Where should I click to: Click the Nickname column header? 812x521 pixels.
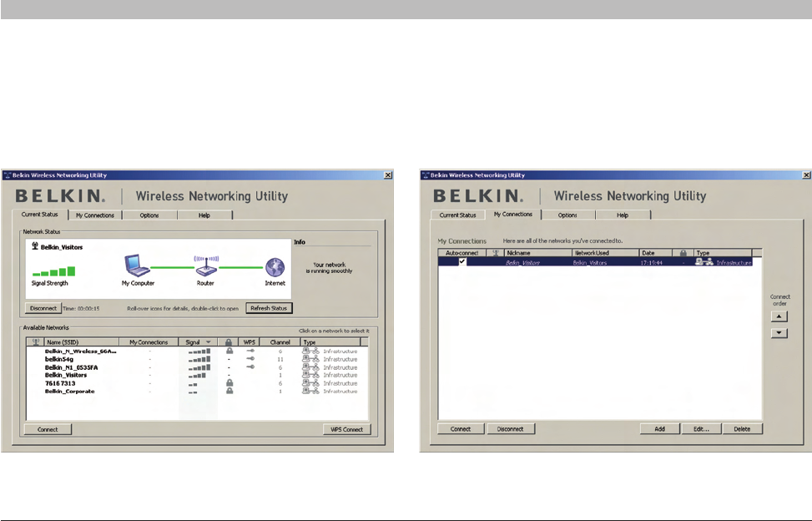click(538, 253)
